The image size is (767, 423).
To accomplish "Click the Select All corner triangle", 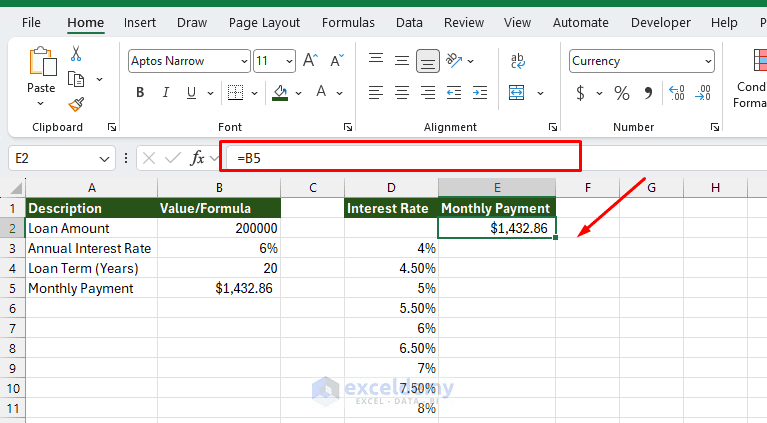I will tap(16, 188).
